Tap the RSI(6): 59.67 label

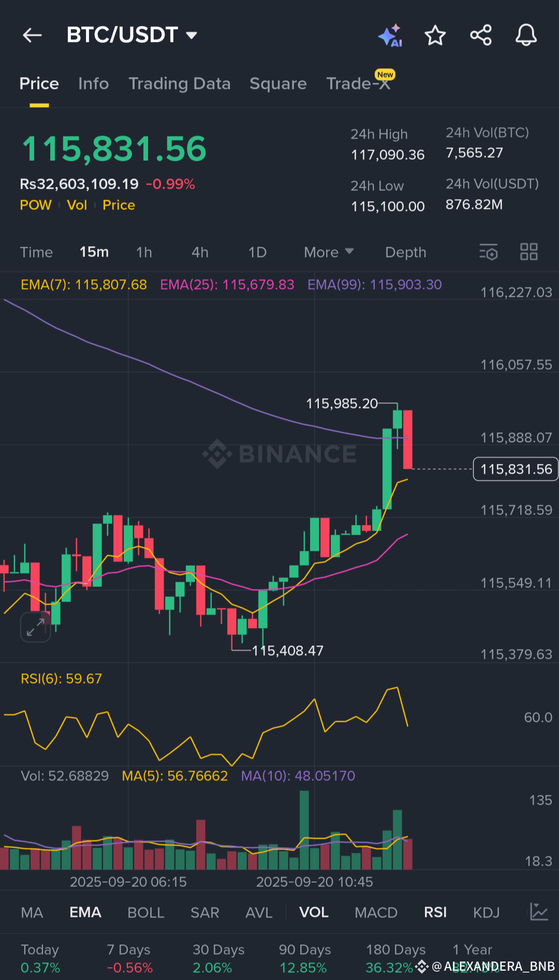(62, 679)
